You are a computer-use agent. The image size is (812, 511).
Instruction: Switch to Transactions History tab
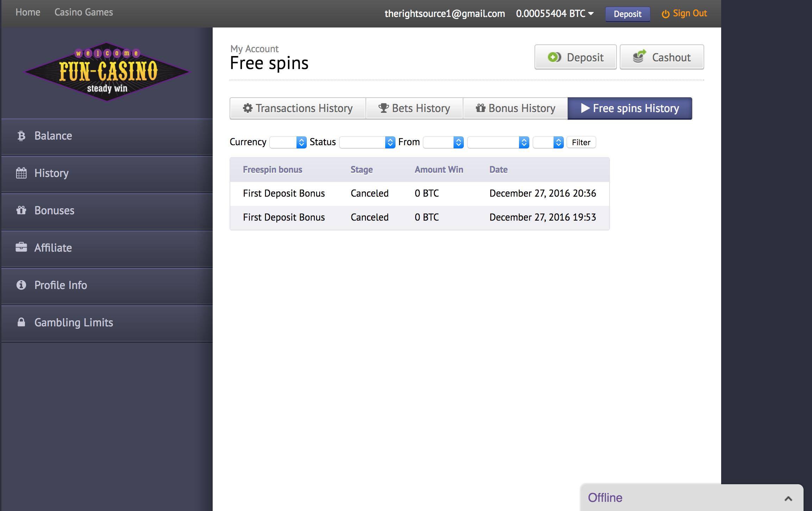[x=298, y=108]
